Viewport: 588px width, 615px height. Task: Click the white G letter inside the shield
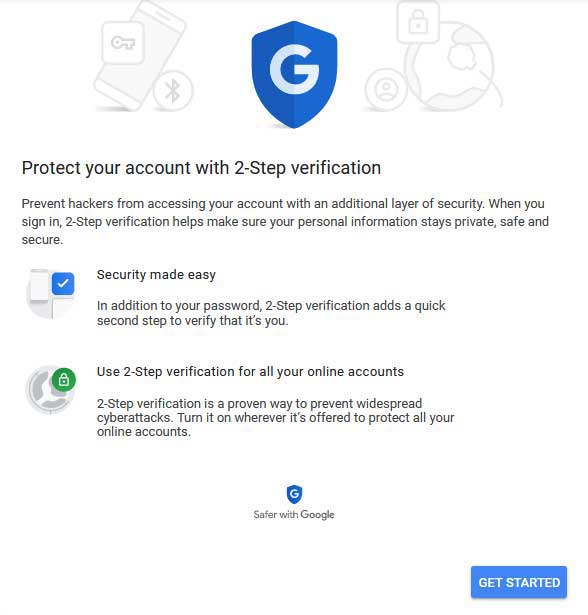click(294, 69)
